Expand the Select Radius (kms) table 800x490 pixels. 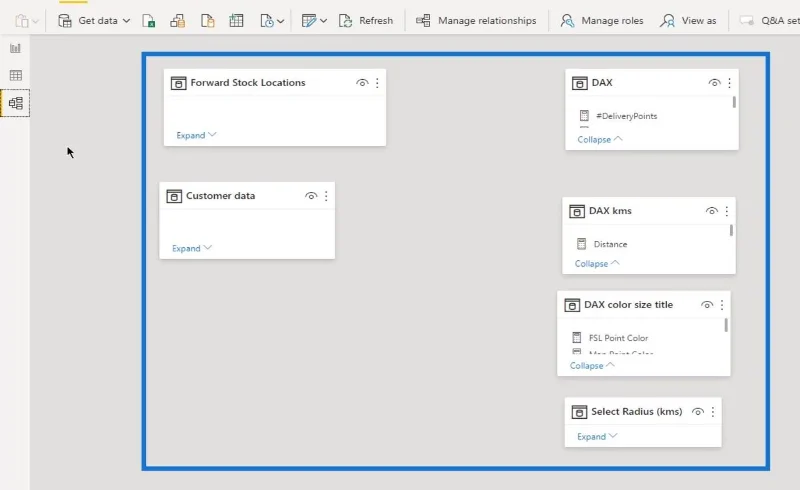pyautogui.click(x=597, y=436)
